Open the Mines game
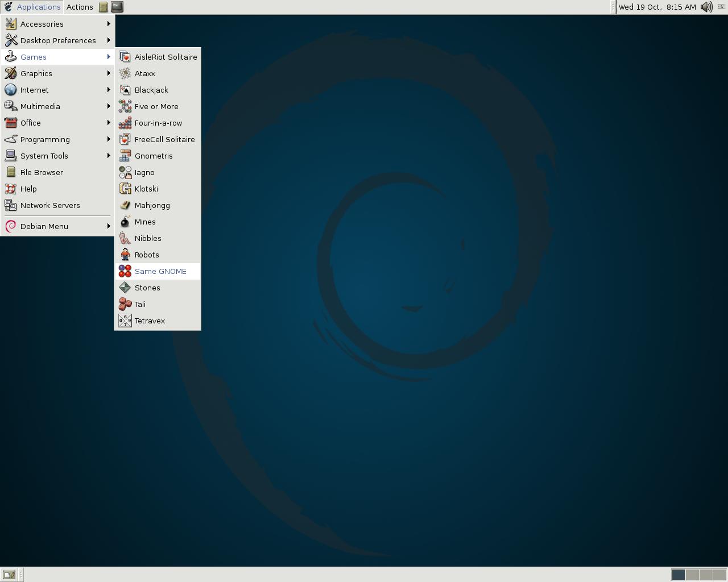Image resolution: width=728 pixels, height=582 pixels. 158,222
